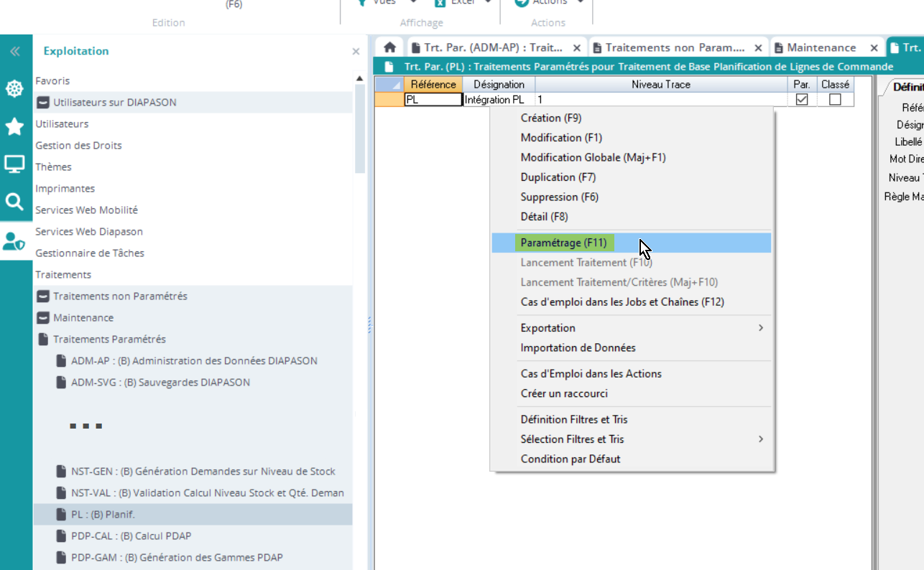Click the ship wheel icon in sidebar
Image resolution: width=924 pixels, height=570 pixels.
(15, 89)
